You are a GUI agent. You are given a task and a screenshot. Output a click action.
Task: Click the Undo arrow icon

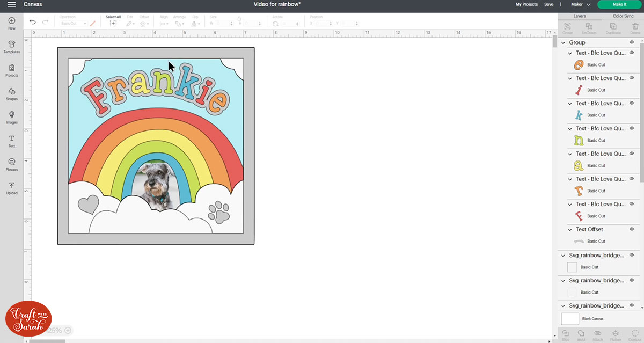[33, 22]
